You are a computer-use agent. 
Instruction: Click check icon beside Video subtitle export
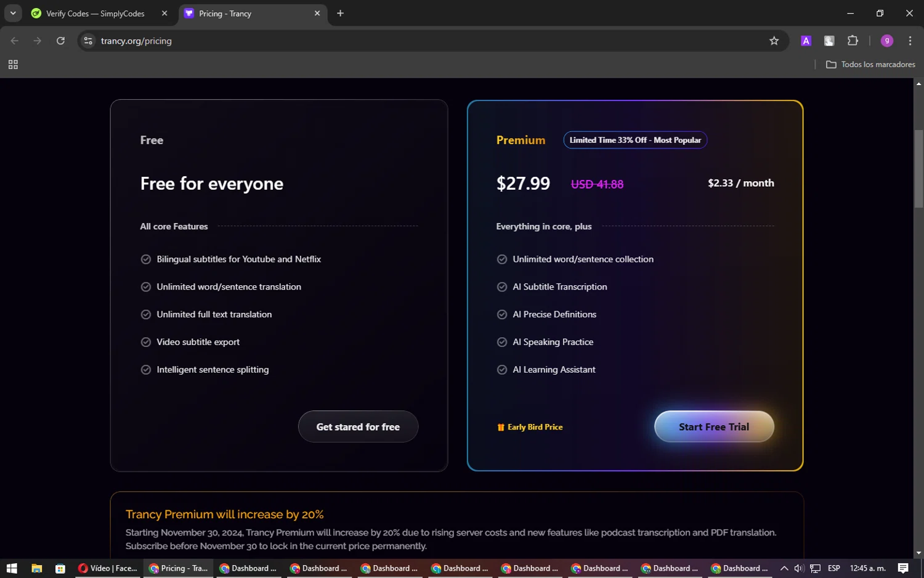pos(146,342)
